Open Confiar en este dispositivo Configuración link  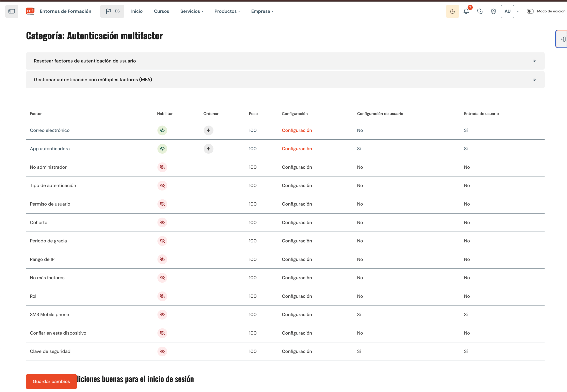297,333
